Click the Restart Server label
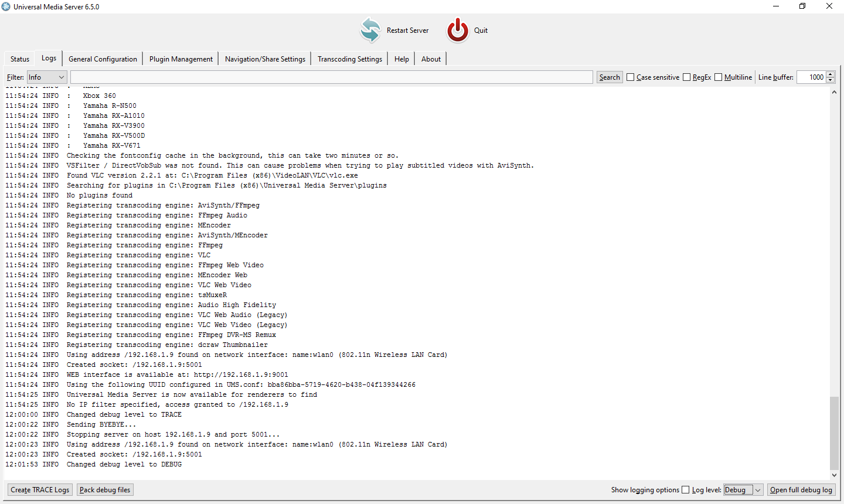Screen dimensions: 844x504 point(407,30)
